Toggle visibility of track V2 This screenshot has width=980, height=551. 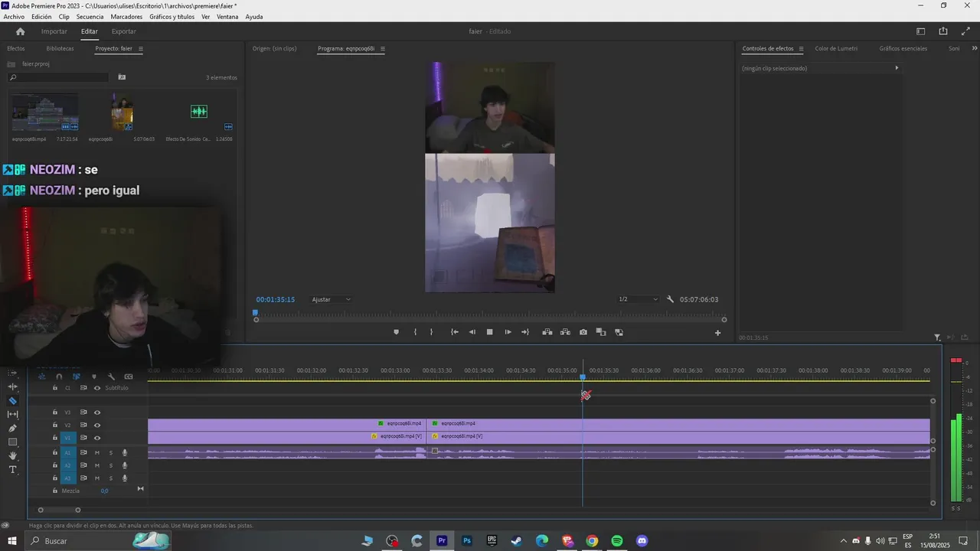(97, 425)
